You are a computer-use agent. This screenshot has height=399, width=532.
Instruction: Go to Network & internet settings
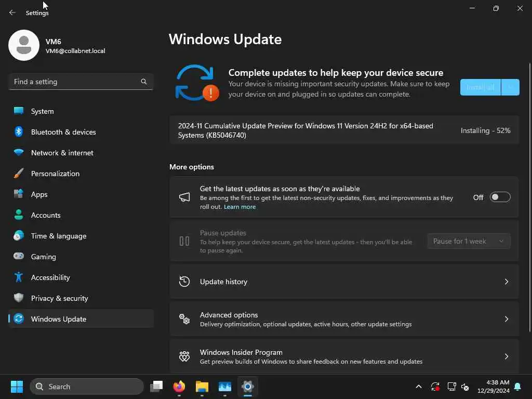(x=81, y=153)
